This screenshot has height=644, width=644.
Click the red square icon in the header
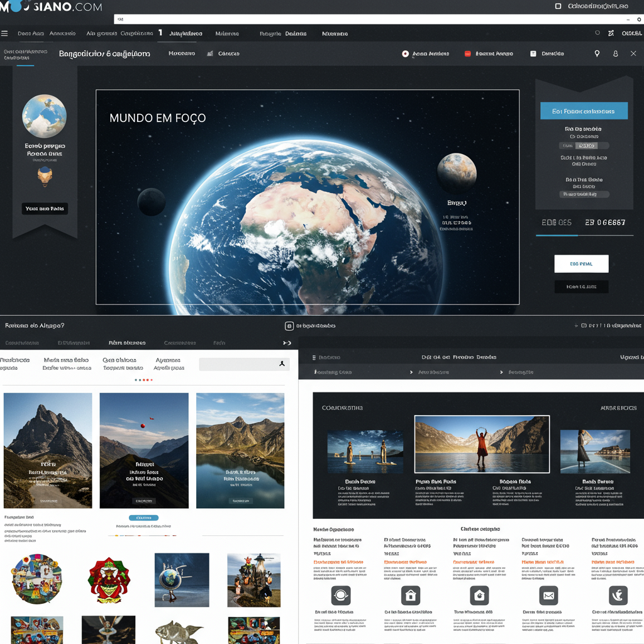click(467, 54)
